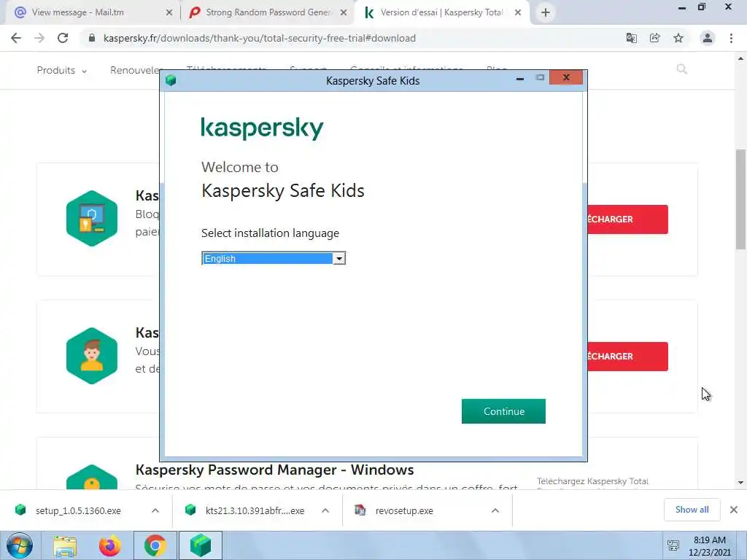Close the downloads bar
This screenshot has height=560, width=747.
pos(734,510)
